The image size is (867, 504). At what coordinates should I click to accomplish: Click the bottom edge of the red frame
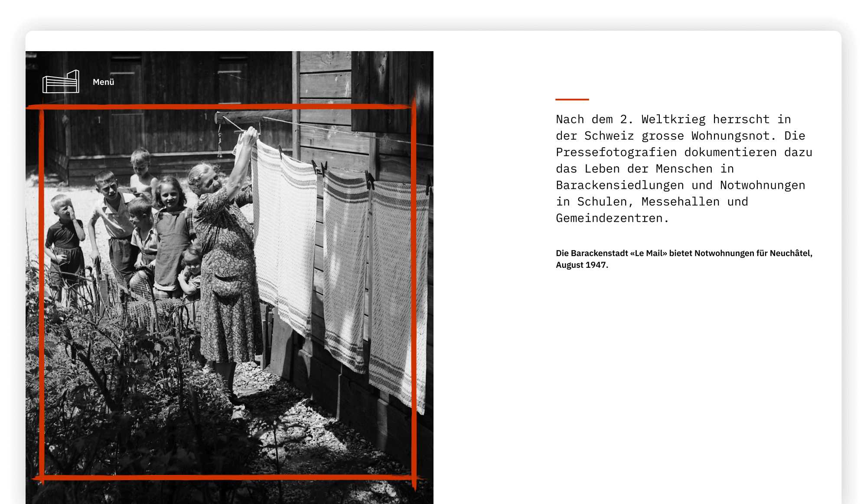(x=225, y=478)
